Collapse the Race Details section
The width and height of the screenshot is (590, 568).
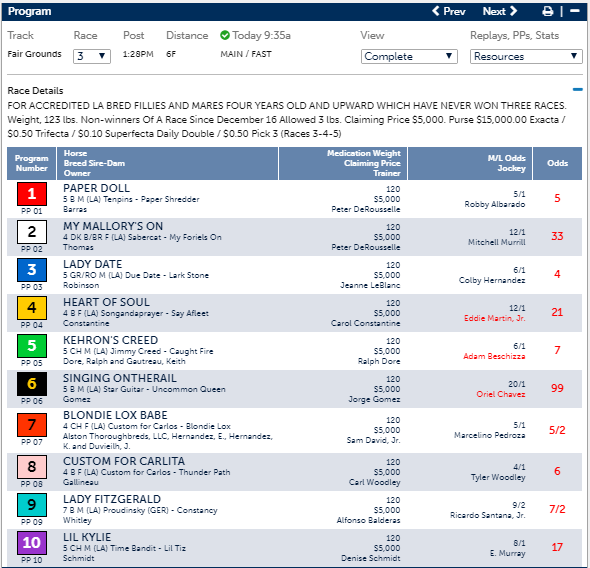(x=578, y=90)
